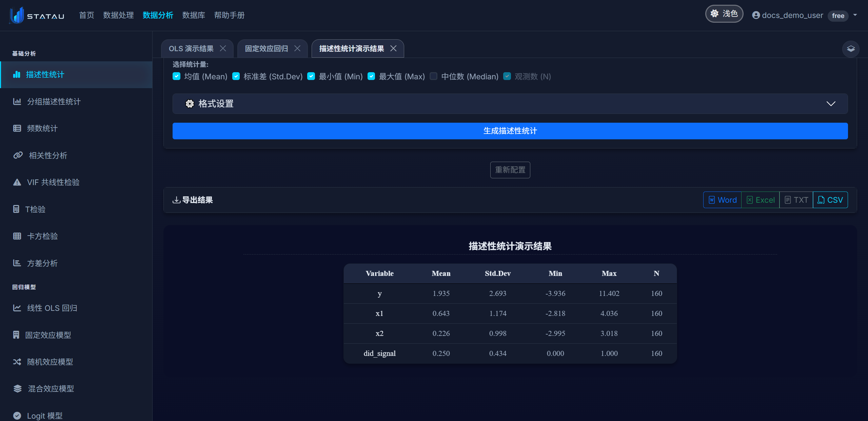Export results as TXT
This screenshot has height=421, width=868.
pos(796,200)
